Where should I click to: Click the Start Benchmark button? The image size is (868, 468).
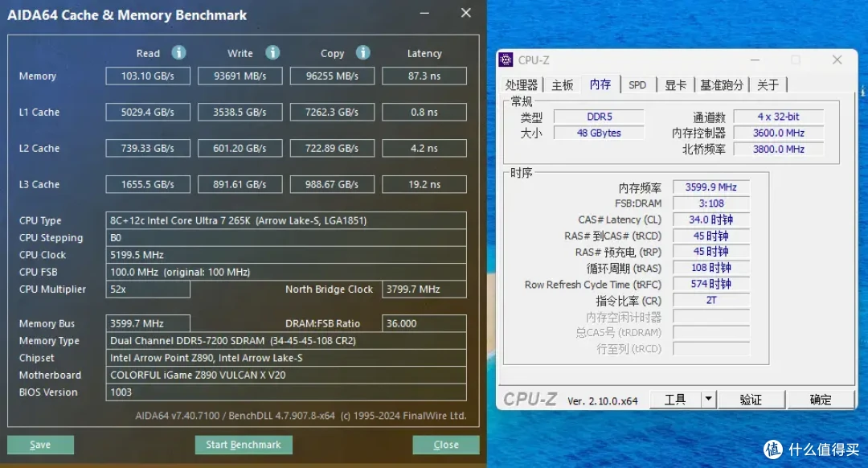click(244, 445)
